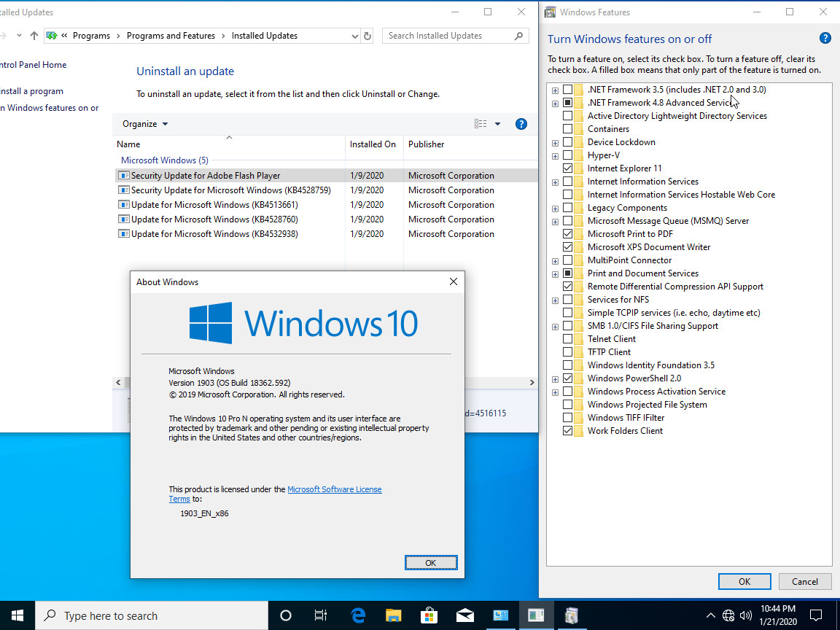
Task: Click OK in Windows Features dialog
Action: click(744, 581)
